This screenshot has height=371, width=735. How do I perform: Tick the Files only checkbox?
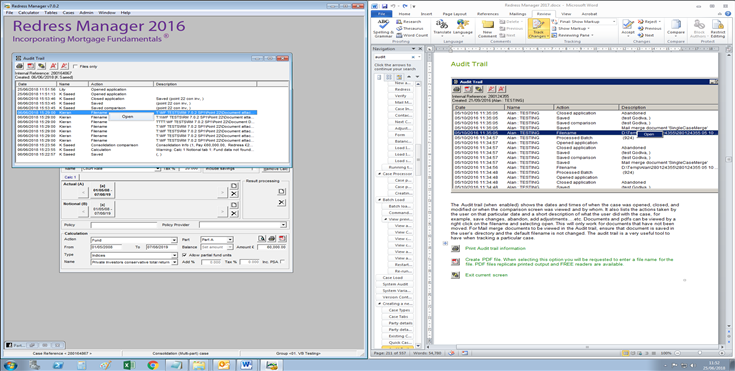[75, 66]
